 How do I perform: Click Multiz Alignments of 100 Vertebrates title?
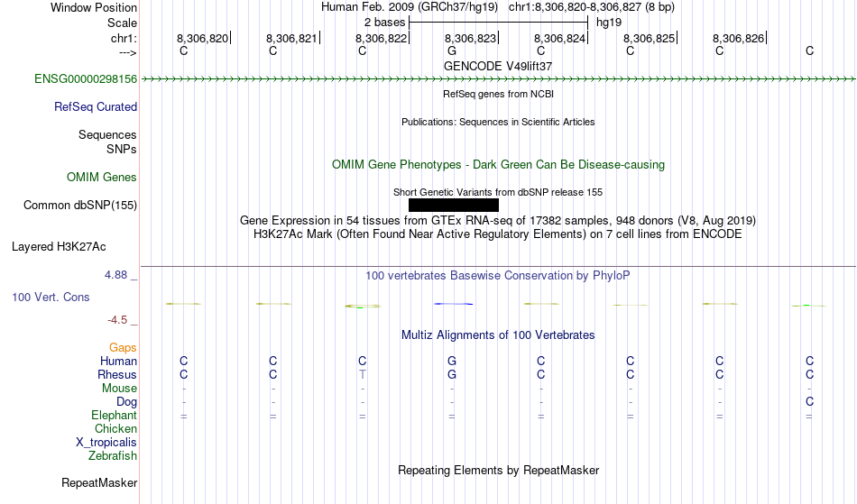tap(498, 335)
